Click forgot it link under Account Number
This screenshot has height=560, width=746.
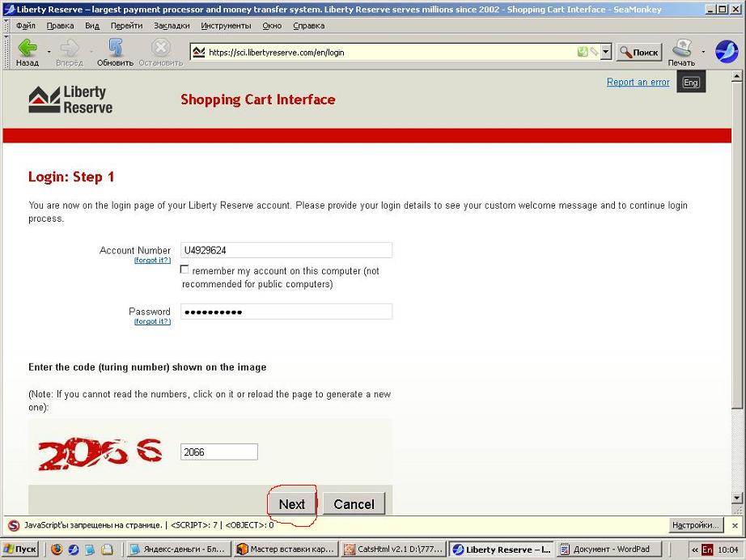pos(152,261)
